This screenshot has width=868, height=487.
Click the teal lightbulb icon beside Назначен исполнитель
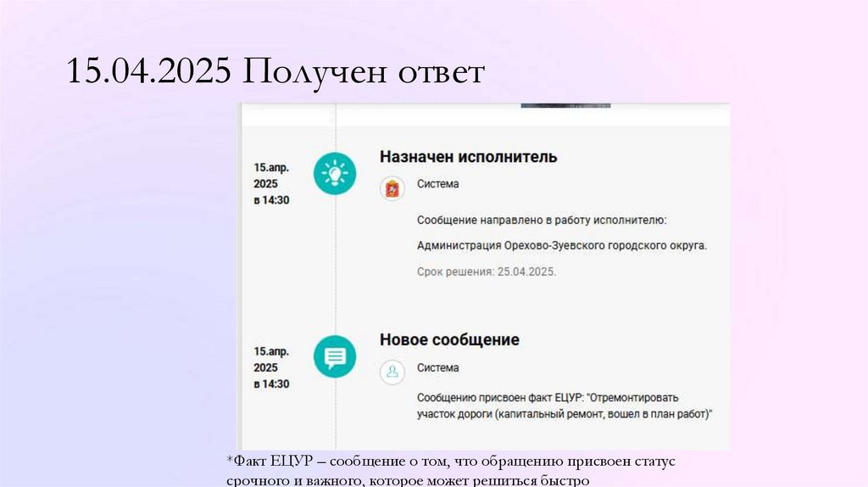tap(335, 173)
